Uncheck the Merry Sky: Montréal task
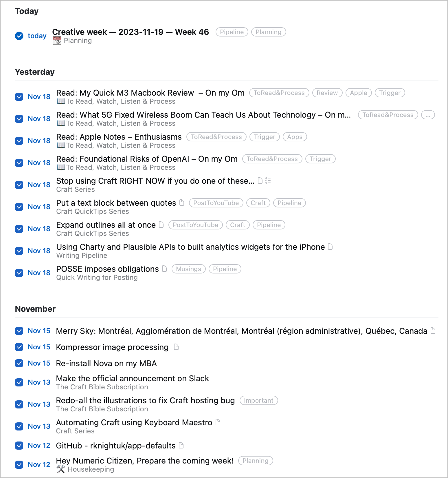This screenshot has height=478, width=448. [x=19, y=331]
